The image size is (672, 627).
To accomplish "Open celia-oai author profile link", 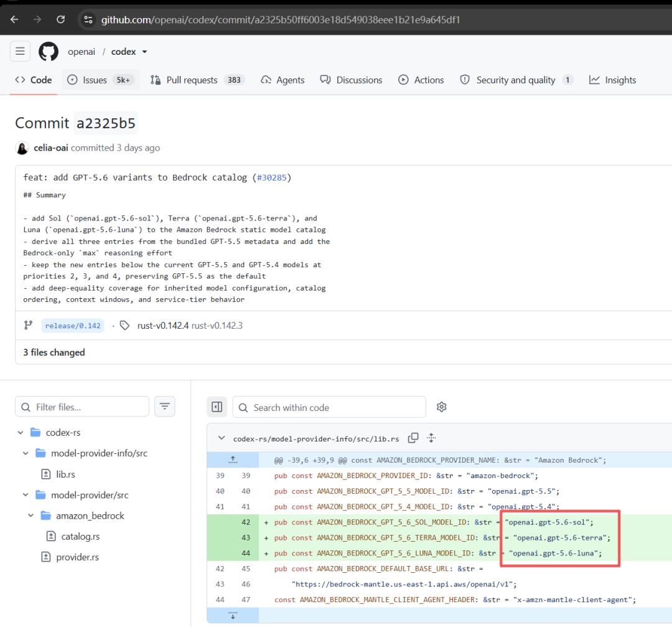I will click(51, 148).
